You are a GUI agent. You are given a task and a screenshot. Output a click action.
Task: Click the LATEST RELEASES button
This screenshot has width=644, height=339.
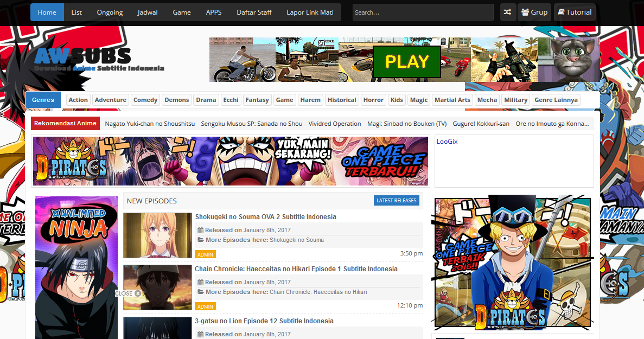(397, 200)
